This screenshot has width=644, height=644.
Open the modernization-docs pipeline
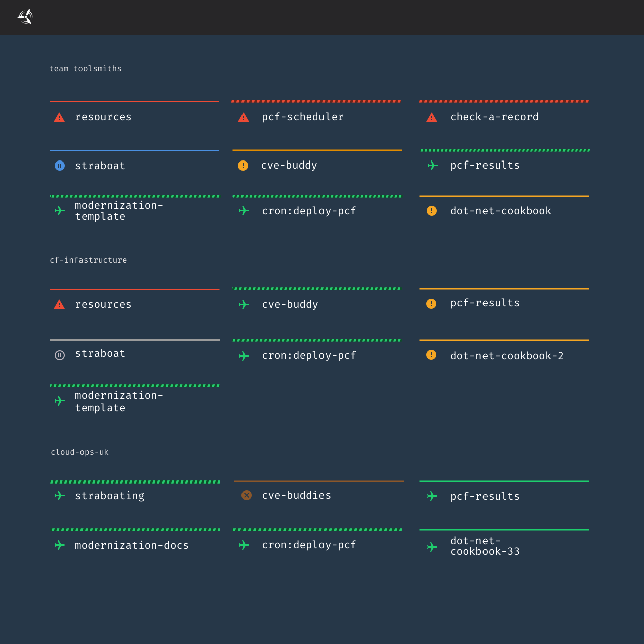[x=132, y=545]
